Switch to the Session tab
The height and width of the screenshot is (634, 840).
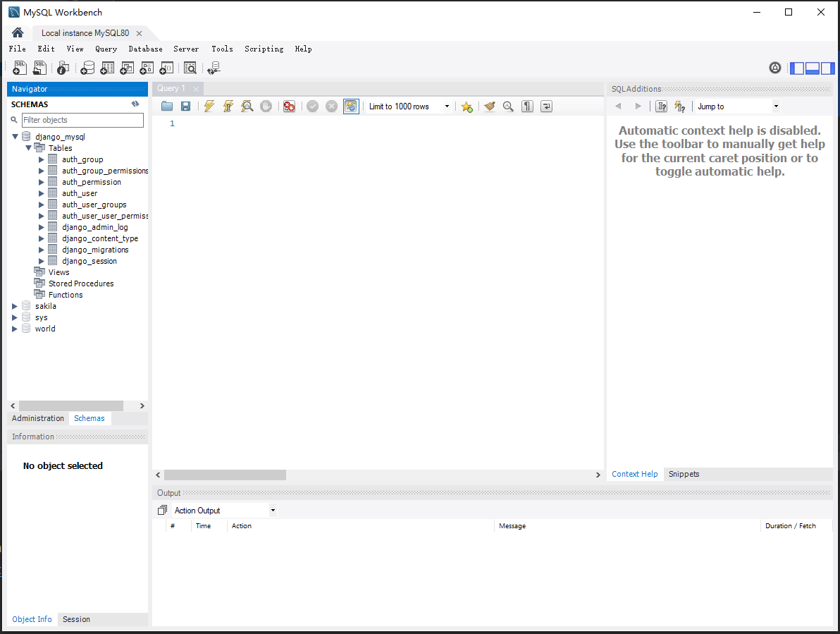[76, 619]
